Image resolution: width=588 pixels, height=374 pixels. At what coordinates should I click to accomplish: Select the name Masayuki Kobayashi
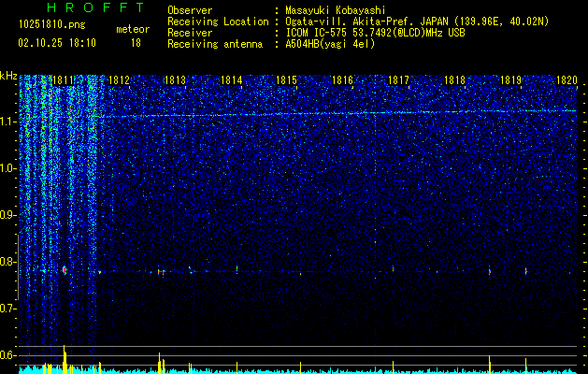(x=336, y=10)
